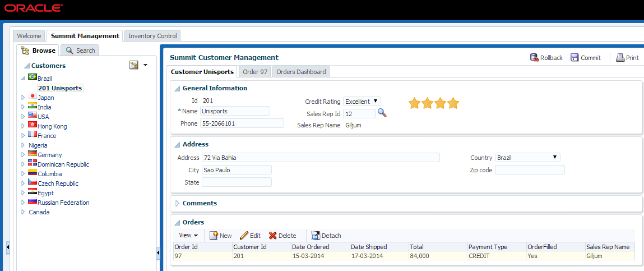644x271 pixels.
Task: Click the Phone input field
Action: [x=242, y=123]
